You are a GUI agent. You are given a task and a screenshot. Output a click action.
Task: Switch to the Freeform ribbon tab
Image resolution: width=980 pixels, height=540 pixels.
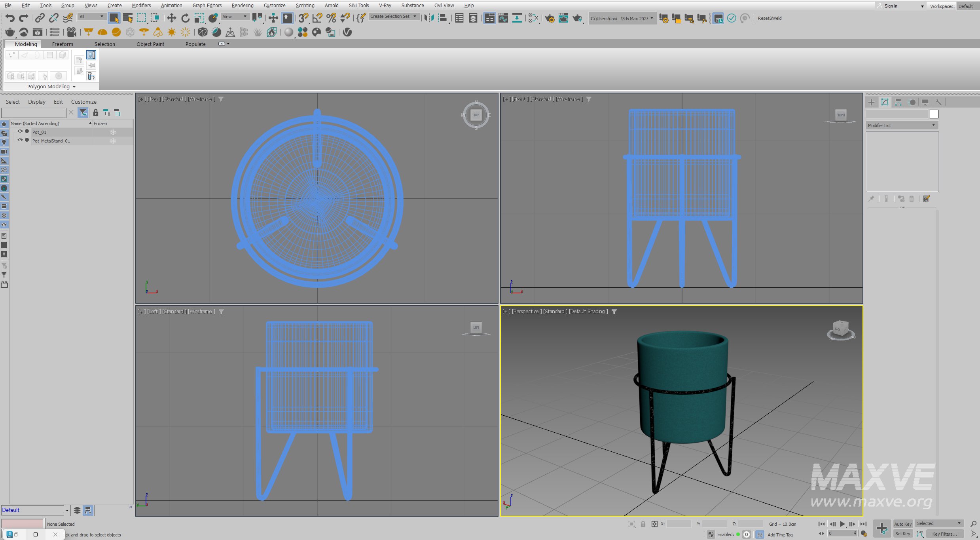coord(63,44)
